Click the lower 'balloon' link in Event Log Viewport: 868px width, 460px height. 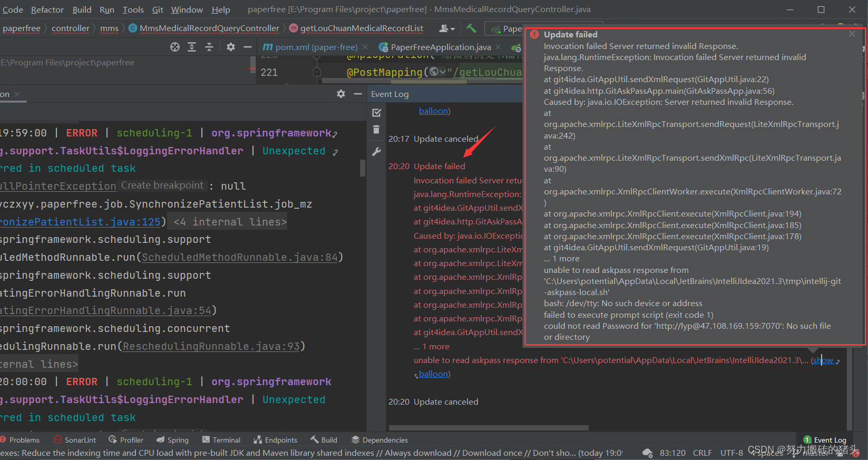pyautogui.click(x=433, y=374)
